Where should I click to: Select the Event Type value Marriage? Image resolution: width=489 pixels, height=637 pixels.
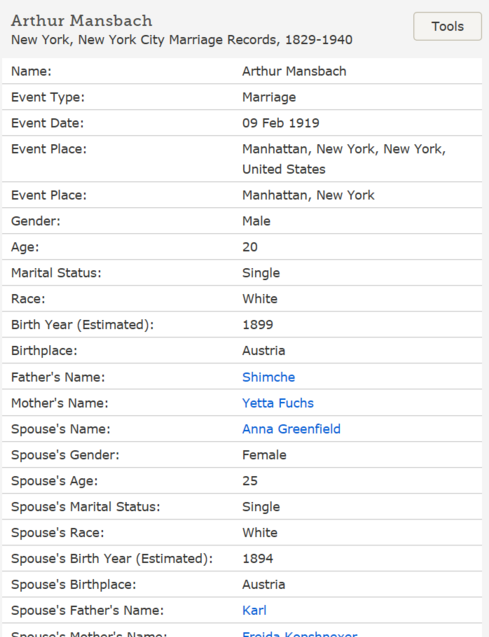(x=269, y=98)
